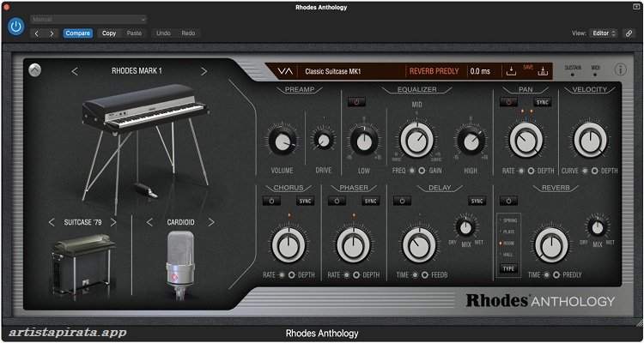Click the preamp VOLUME knob
Image resolution: width=644 pixels, height=343 pixels.
[x=282, y=141]
